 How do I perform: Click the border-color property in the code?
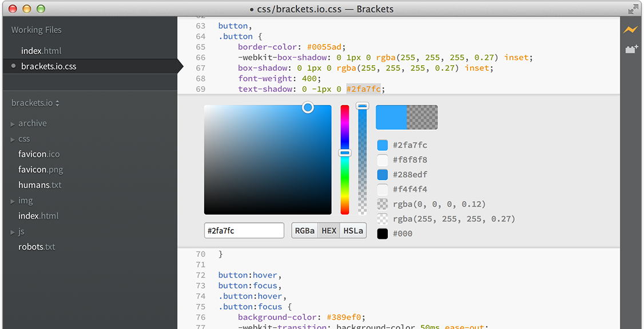[x=267, y=47]
